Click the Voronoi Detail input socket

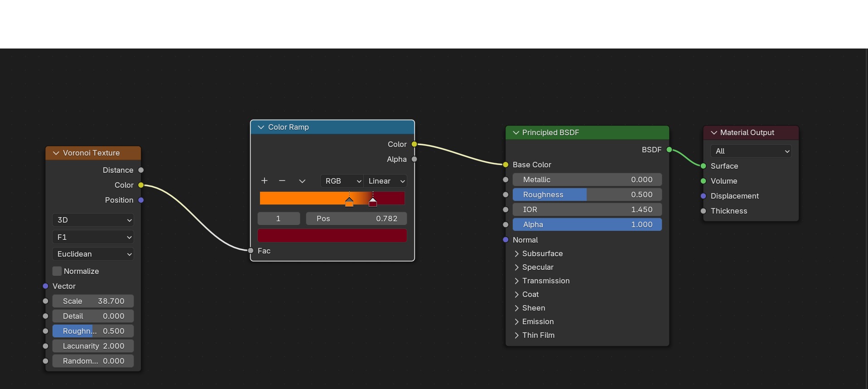[x=45, y=316]
